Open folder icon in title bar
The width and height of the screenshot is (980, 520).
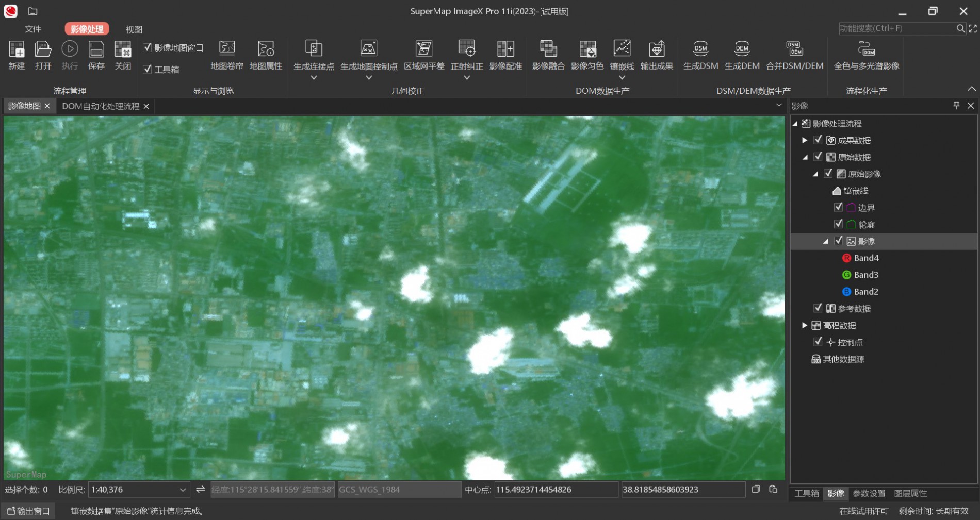tap(32, 11)
